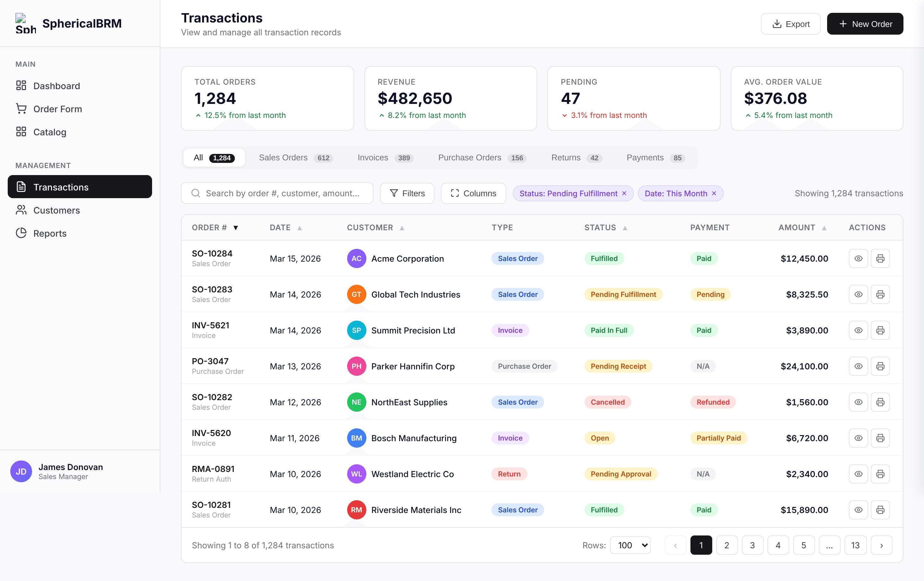
Task: Switch to Returns tab
Action: (x=576, y=158)
